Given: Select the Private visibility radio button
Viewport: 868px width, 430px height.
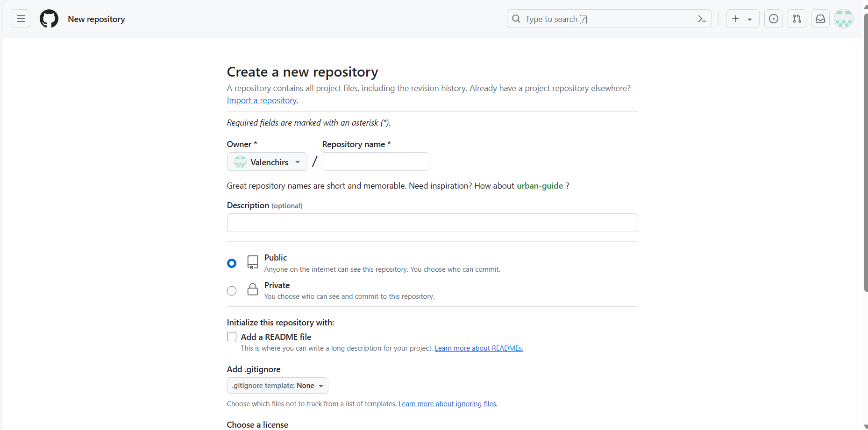Looking at the screenshot, I should tap(232, 291).
